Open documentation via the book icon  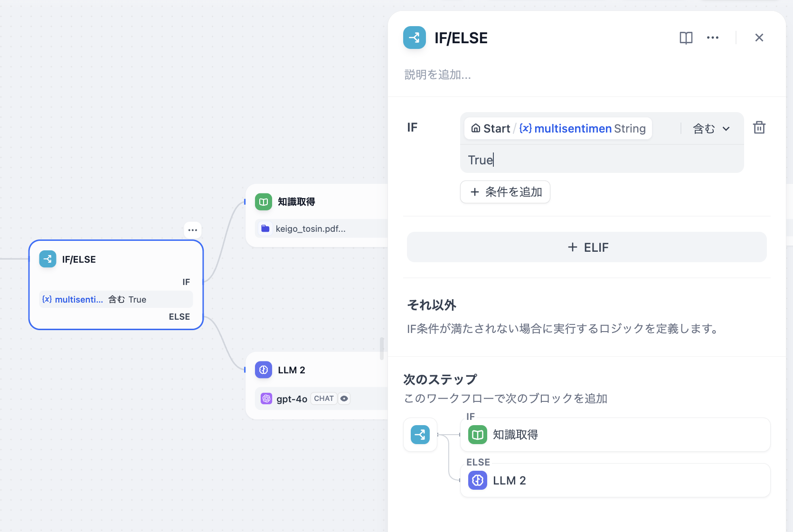(x=686, y=38)
